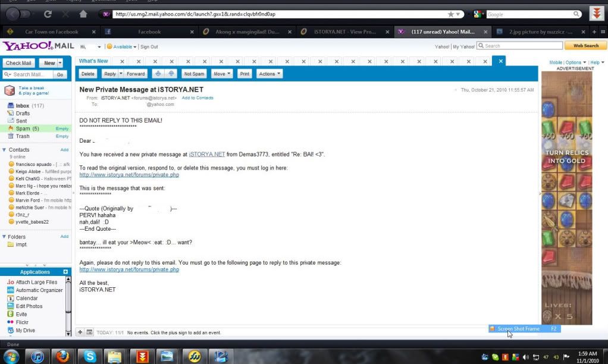The width and height of the screenshot is (608, 364).
Task: Open the Drafts folder
Action: [23, 113]
